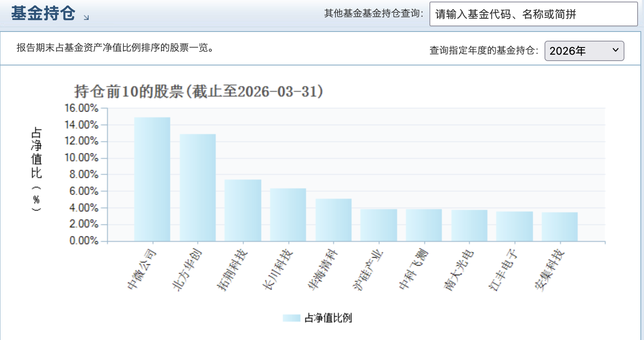Click the 基金持仓 section heading
The width and height of the screenshot is (644, 340).
[x=43, y=13]
